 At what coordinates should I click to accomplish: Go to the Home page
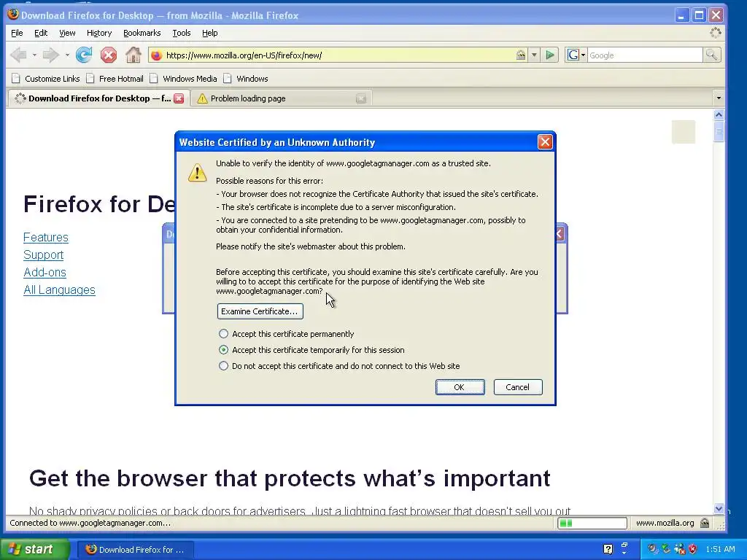(x=133, y=55)
